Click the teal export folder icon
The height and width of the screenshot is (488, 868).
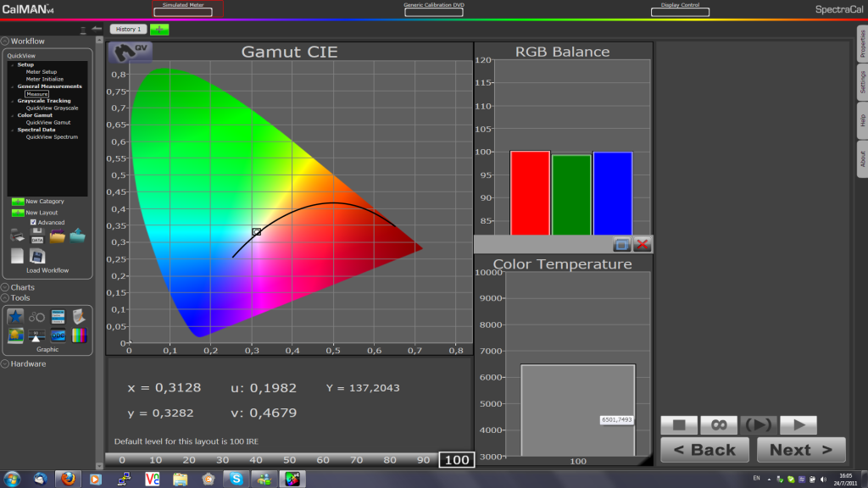click(77, 236)
